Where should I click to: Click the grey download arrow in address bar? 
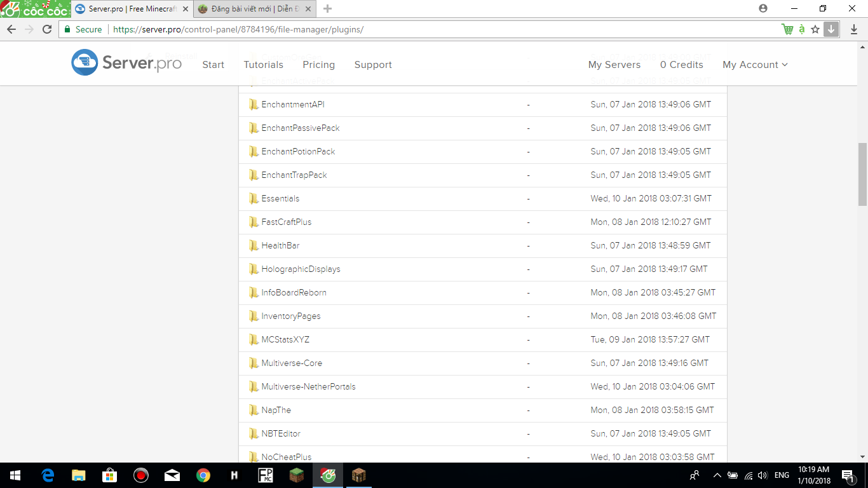[831, 29]
